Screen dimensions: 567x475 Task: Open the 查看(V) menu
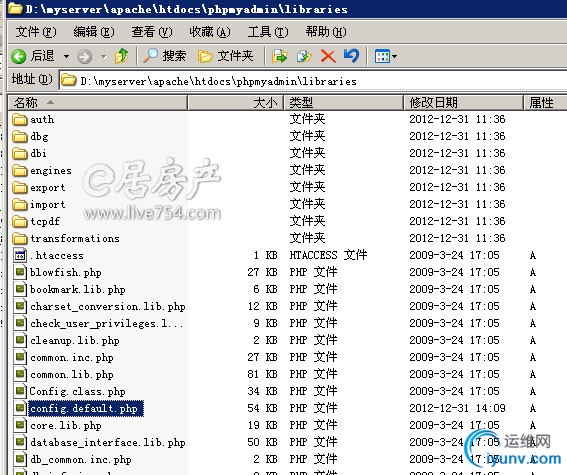152,32
